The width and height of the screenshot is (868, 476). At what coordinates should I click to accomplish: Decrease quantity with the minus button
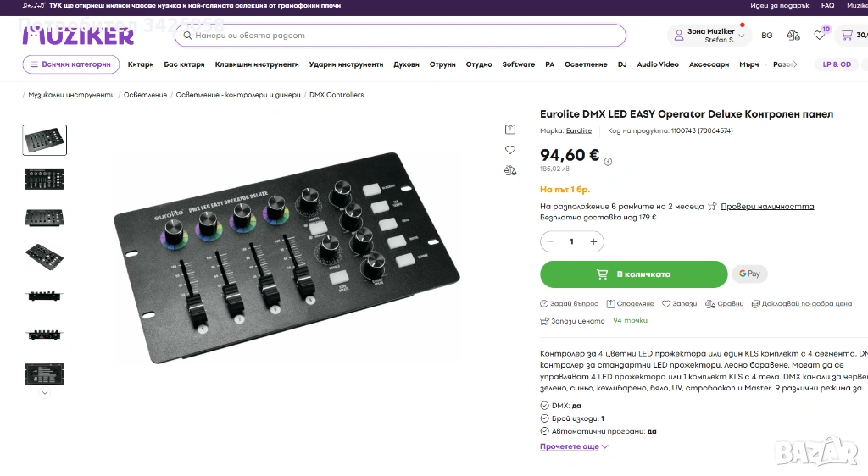click(x=551, y=242)
